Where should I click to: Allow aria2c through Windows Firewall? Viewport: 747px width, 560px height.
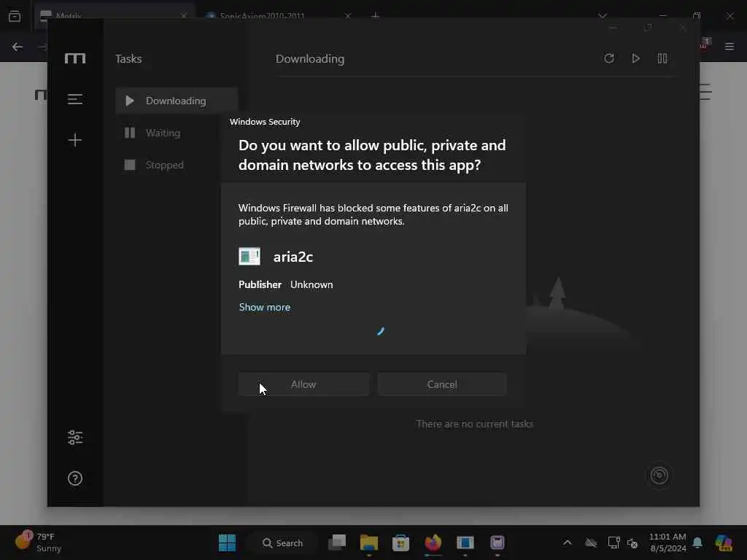tap(303, 384)
